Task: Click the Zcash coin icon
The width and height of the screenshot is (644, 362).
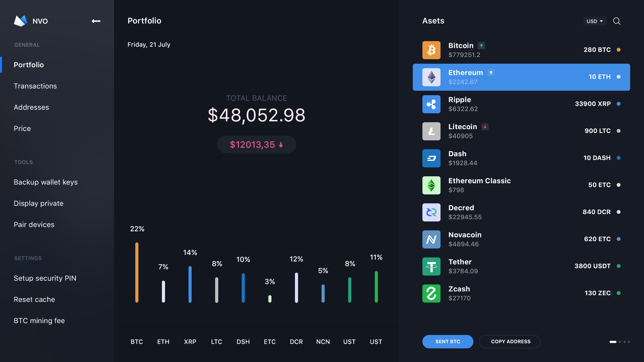Action: [x=431, y=293]
